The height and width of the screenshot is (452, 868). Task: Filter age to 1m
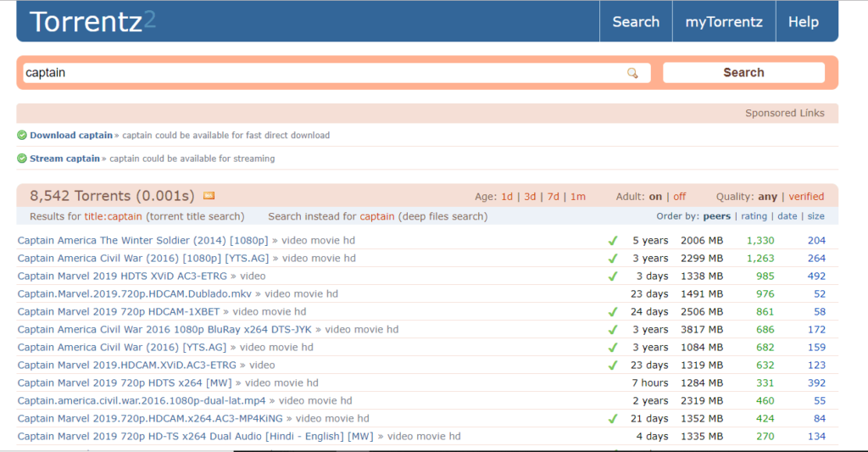(x=578, y=197)
